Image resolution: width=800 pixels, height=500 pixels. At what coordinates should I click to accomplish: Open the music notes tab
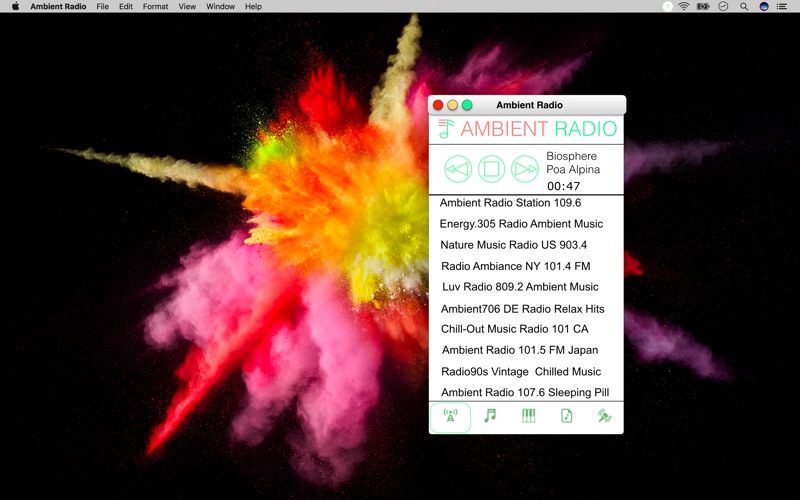coord(490,416)
